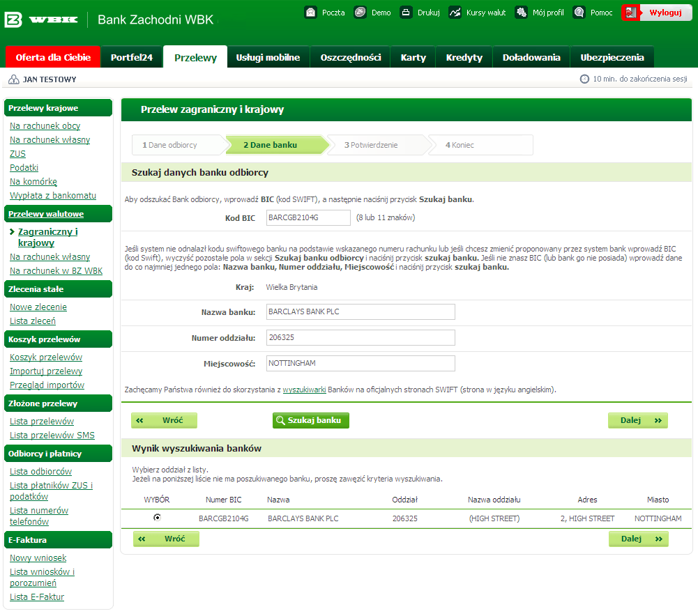698x616 pixels.
Task: Open the Ubezpieczenia tab
Action: [x=612, y=57]
